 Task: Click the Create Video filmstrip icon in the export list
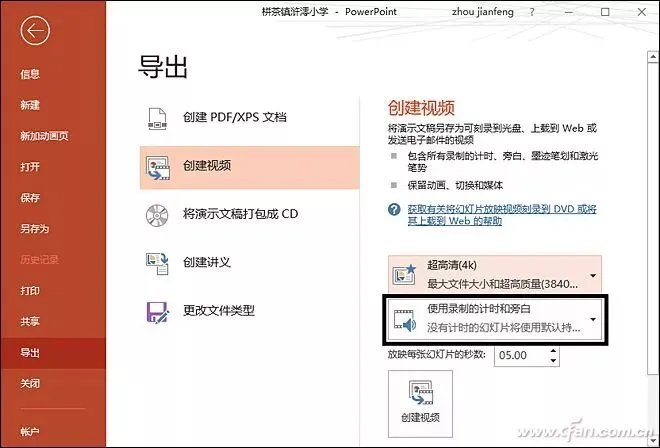click(x=158, y=168)
